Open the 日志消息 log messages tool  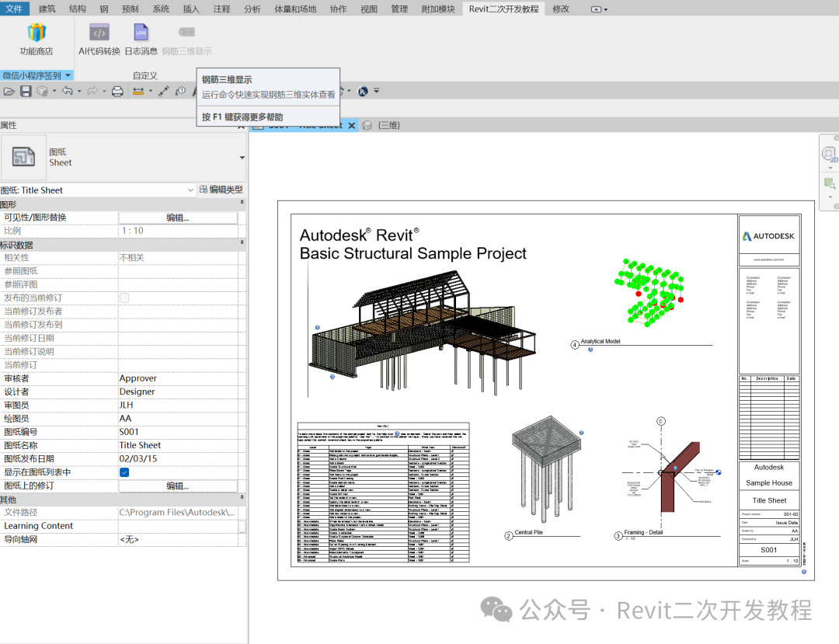point(141,40)
